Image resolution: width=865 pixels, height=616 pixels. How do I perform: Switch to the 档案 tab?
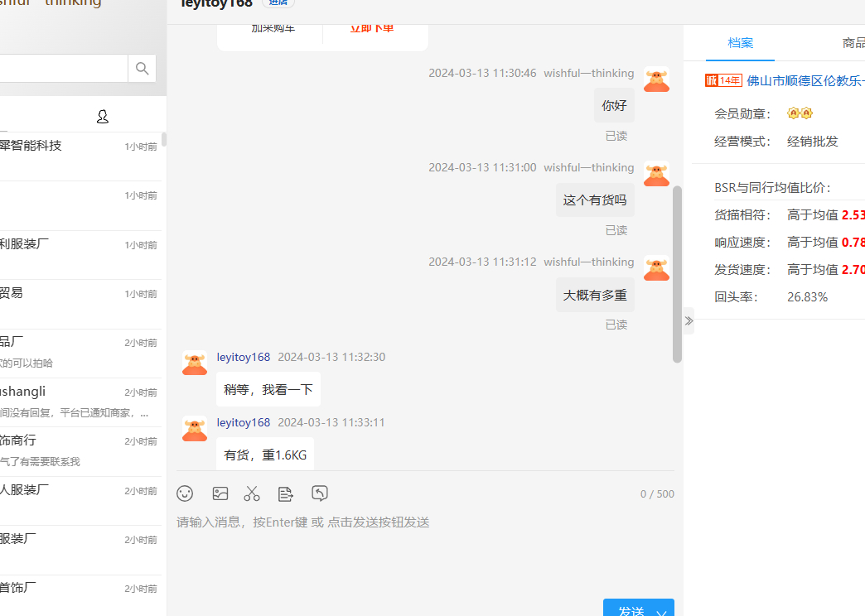coord(740,43)
